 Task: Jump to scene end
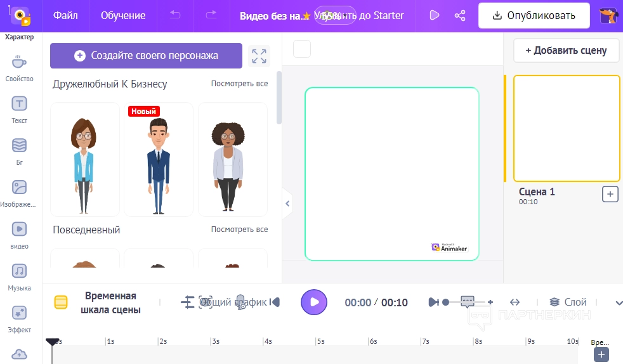pos(433,302)
